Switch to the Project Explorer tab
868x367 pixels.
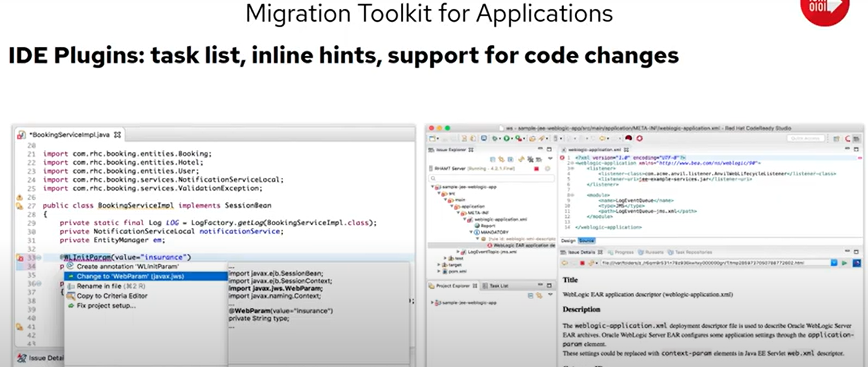click(x=453, y=286)
